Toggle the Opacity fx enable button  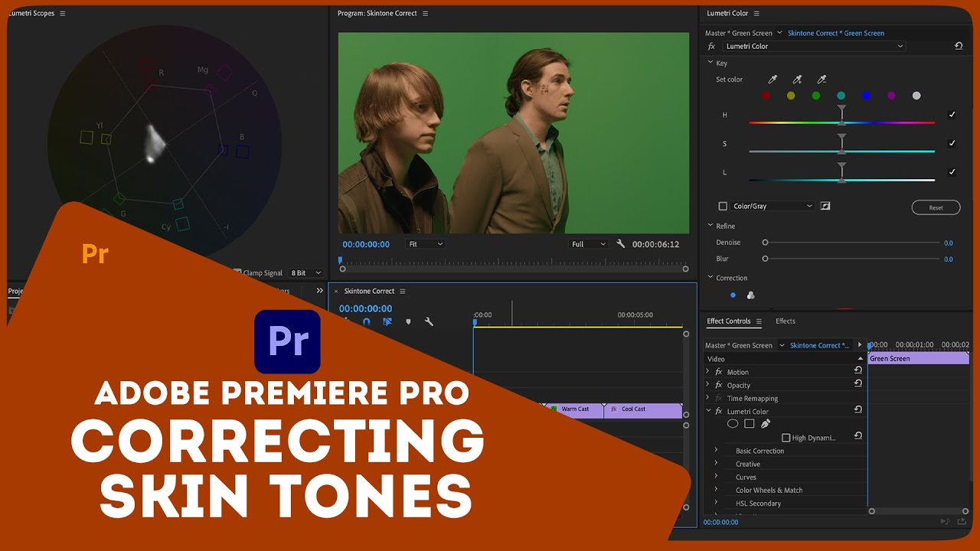coord(718,385)
